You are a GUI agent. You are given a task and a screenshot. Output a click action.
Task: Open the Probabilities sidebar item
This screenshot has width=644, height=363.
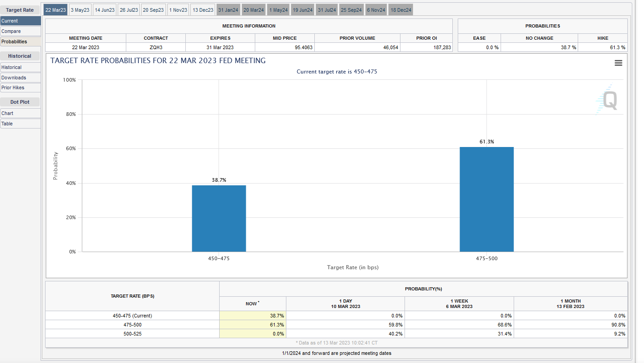coord(20,41)
